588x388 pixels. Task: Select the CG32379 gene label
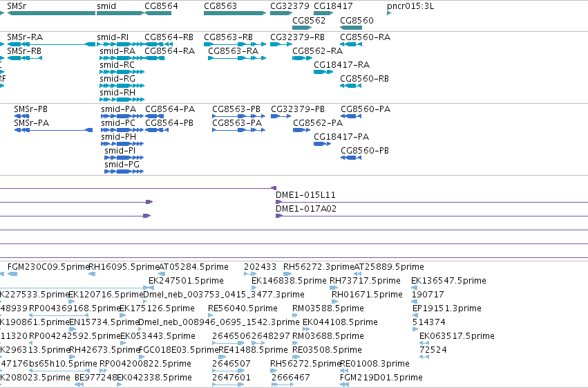(x=290, y=6)
